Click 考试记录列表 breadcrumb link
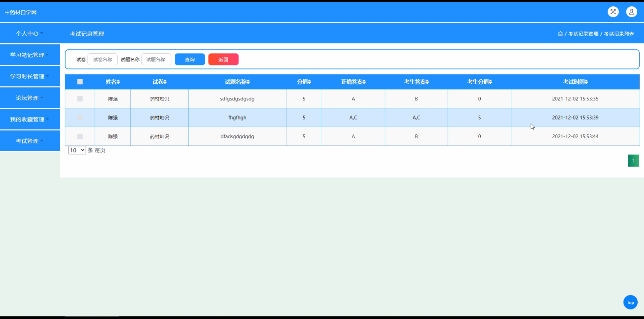644x319 pixels. (x=619, y=34)
